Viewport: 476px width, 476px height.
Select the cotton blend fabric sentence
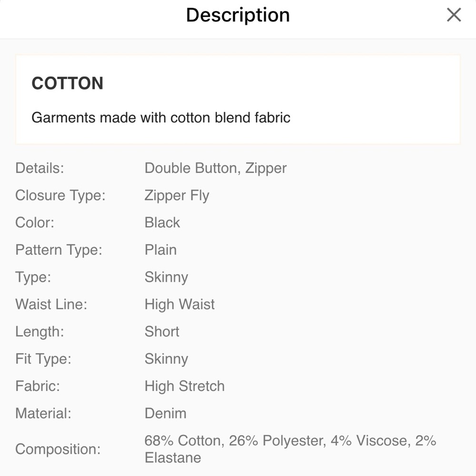[161, 118]
